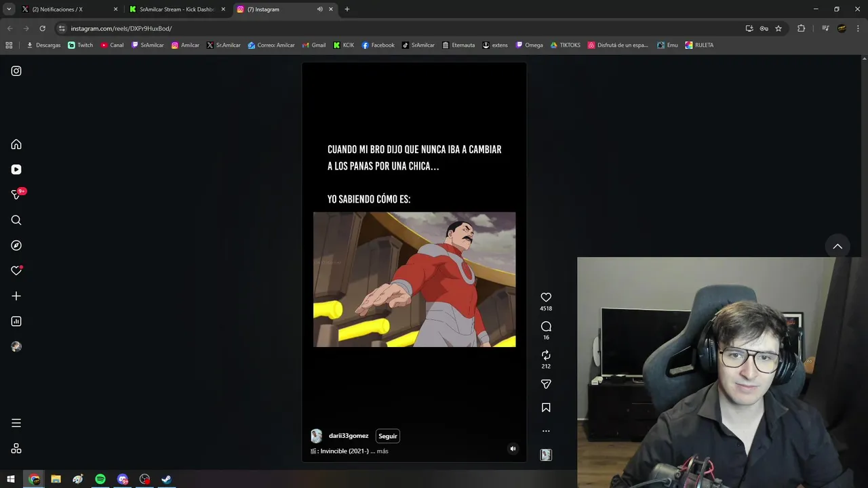Open the RULETA bookmark
The height and width of the screenshot is (488, 868).
[699, 45]
